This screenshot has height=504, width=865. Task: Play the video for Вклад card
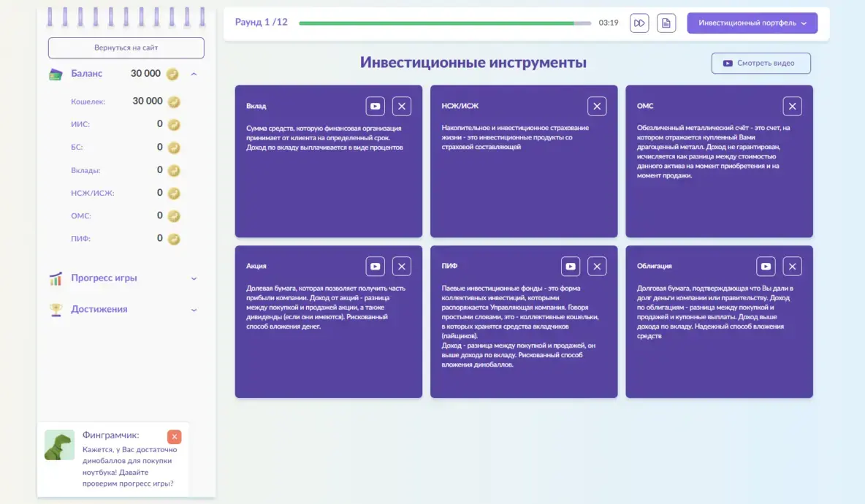click(375, 107)
